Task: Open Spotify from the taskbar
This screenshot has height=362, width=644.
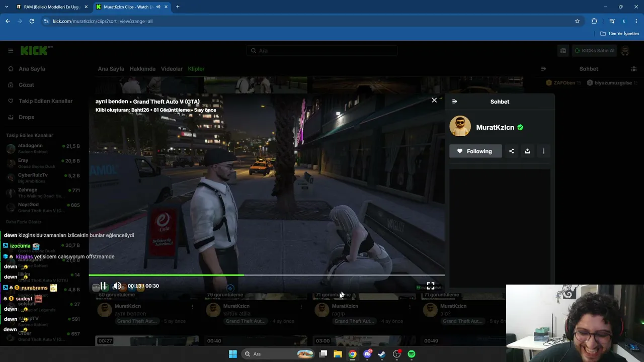Action: pos(412,354)
